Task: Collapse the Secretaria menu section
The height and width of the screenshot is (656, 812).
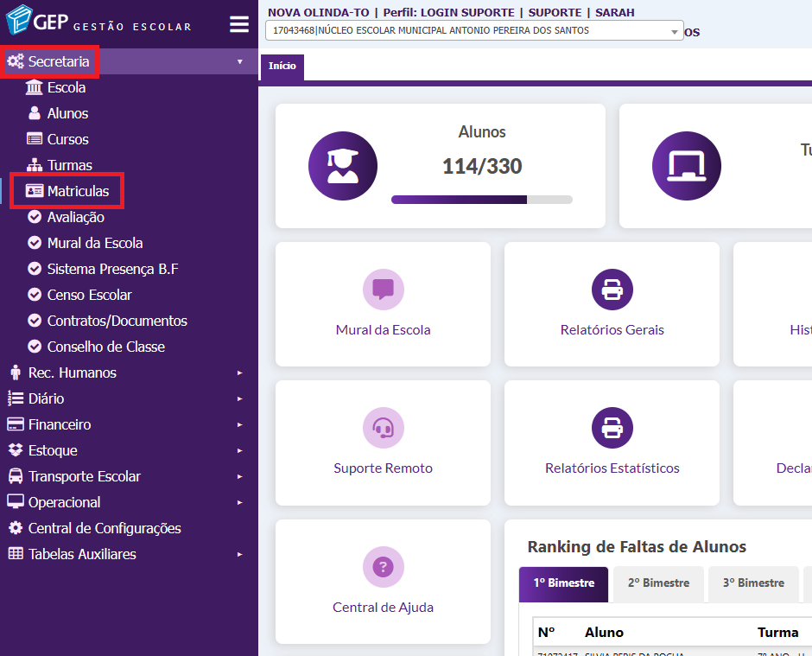Action: (x=59, y=61)
